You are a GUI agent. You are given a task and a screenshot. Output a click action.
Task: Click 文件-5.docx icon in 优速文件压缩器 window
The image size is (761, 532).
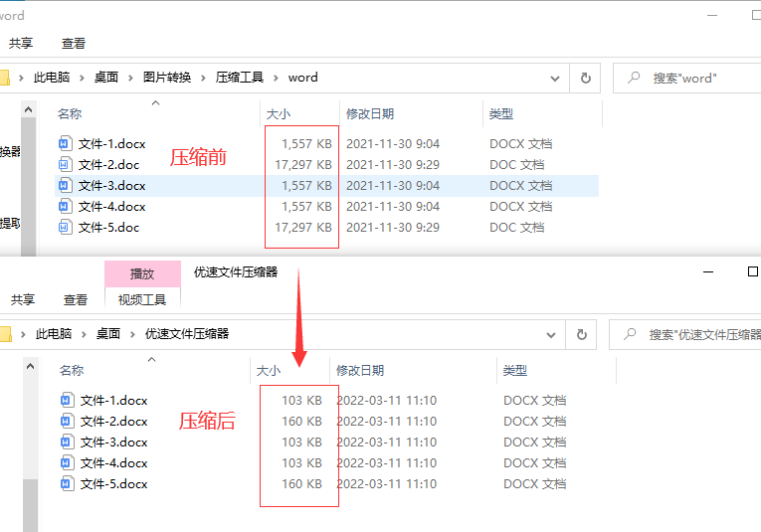point(68,484)
